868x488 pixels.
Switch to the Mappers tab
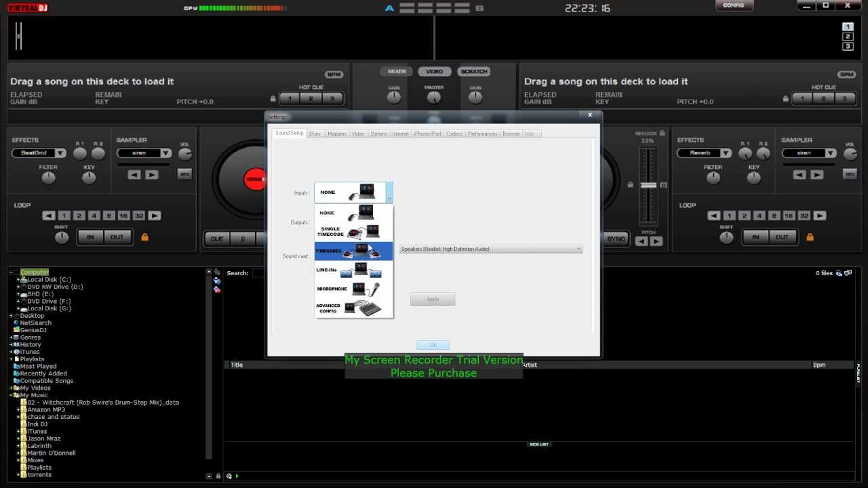coord(337,134)
